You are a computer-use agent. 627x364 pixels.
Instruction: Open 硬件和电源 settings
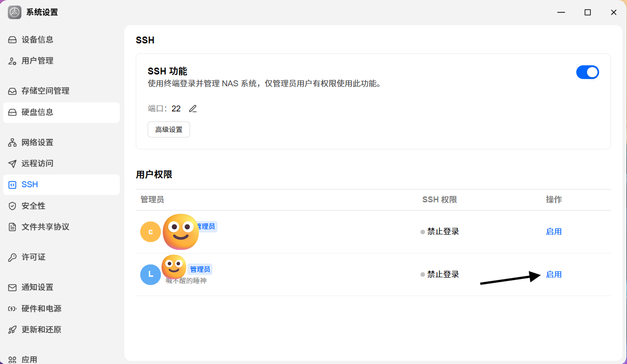61,309
